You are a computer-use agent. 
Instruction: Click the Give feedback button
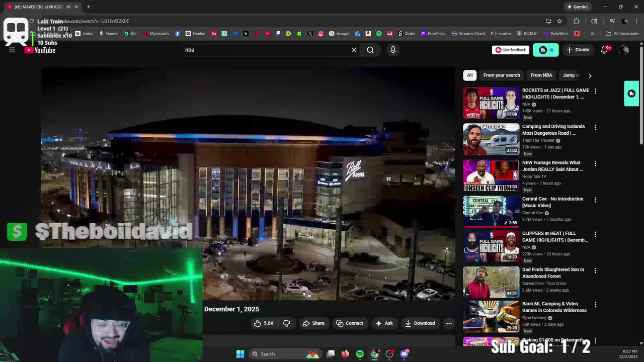511,50
